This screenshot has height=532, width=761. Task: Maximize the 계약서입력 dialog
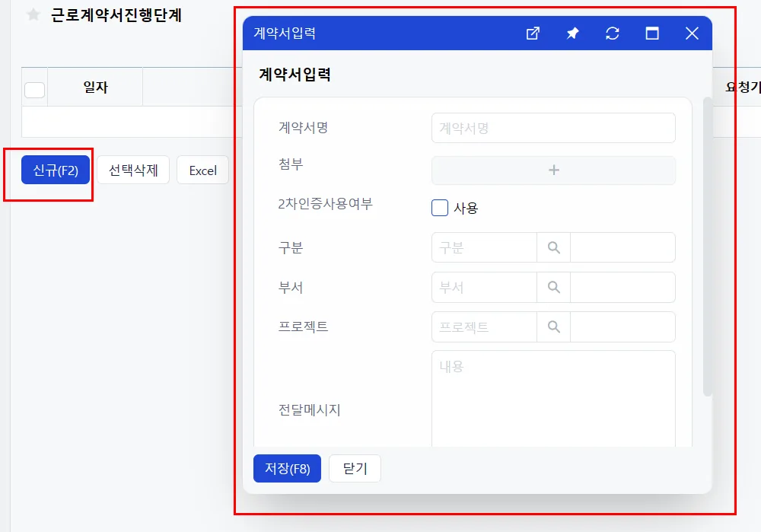[652, 33]
